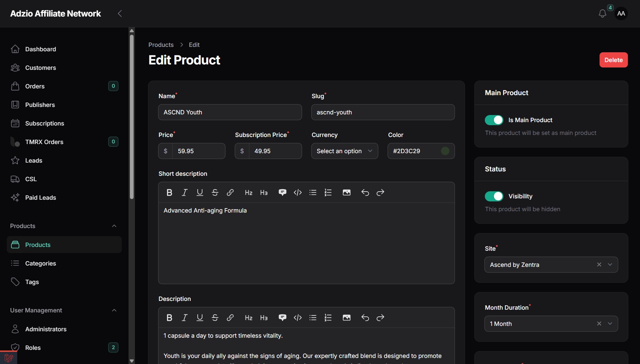The width and height of the screenshot is (640, 364).
Task: Click code block icon in Short description toolbar
Action: coord(298,193)
